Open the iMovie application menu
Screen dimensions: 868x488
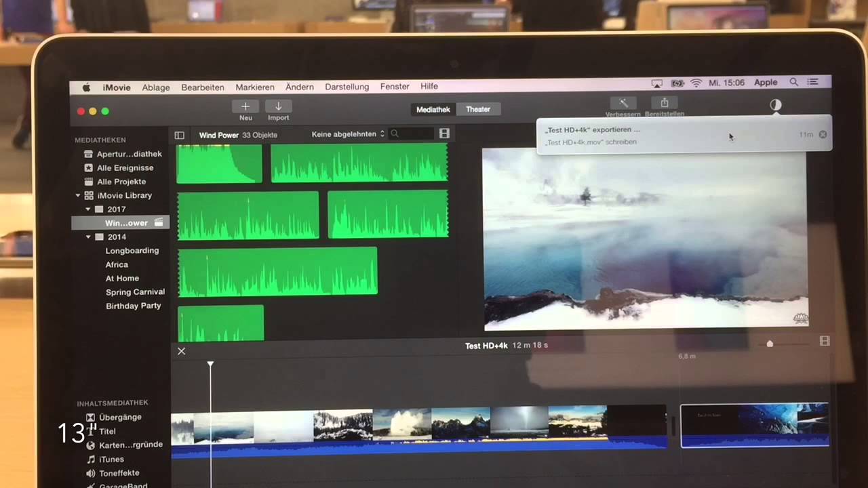[117, 87]
